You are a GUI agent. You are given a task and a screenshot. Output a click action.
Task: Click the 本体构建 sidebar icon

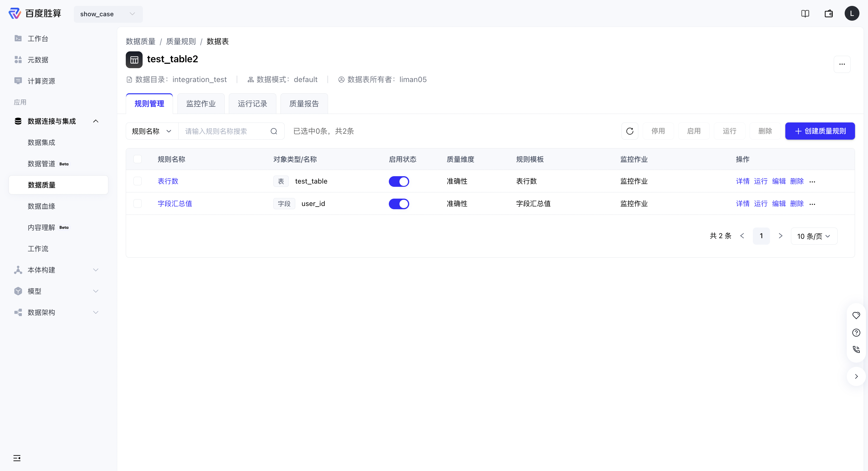pos(18,270)
